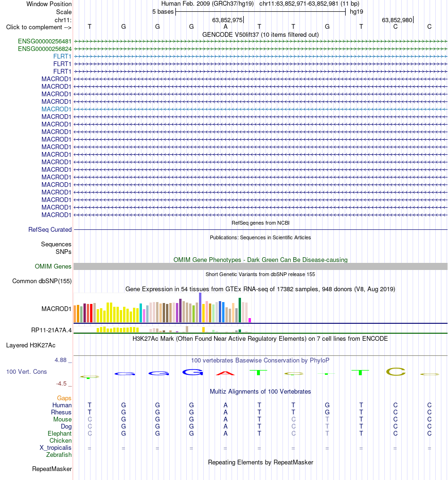Click the single A base in ruler sequence
The image size is (448, 480).
225,26
